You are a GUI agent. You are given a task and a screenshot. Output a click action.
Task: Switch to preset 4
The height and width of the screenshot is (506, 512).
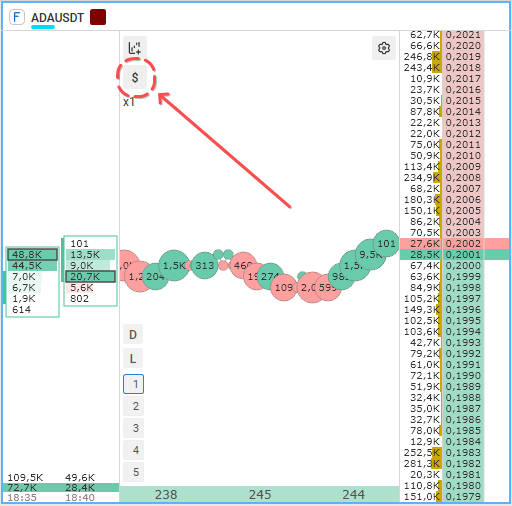point(133,450)
